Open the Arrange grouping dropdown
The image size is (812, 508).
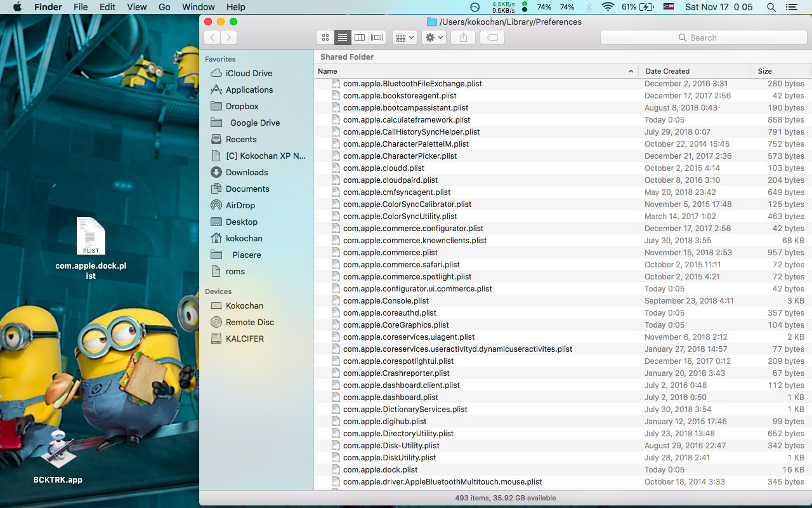404,37
